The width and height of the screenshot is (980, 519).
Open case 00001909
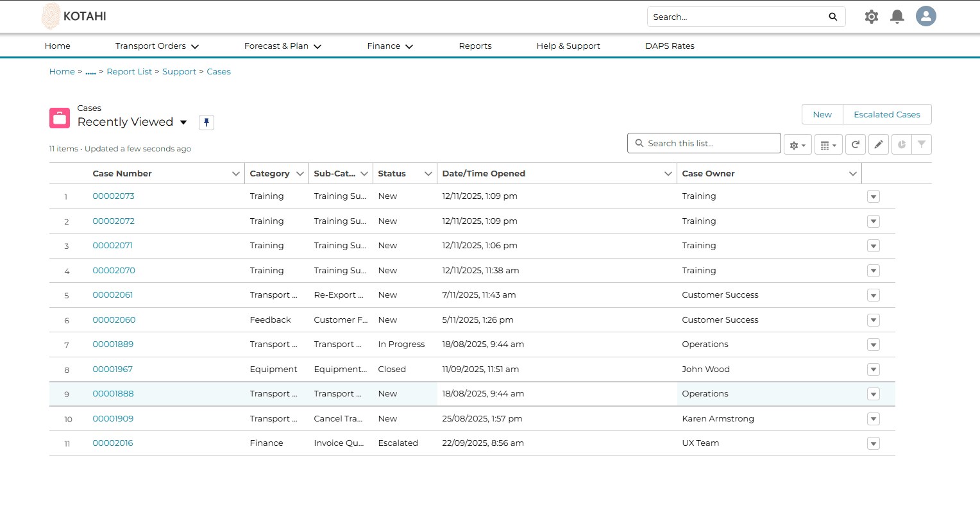113,419
